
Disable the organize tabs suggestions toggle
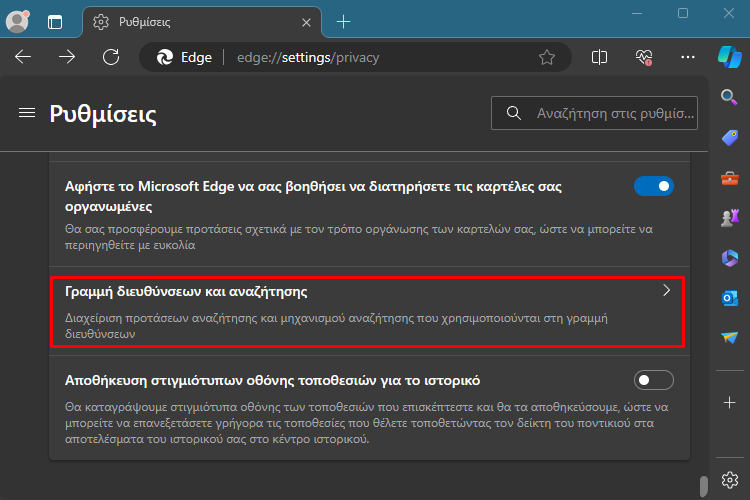[x=654, y=186]
